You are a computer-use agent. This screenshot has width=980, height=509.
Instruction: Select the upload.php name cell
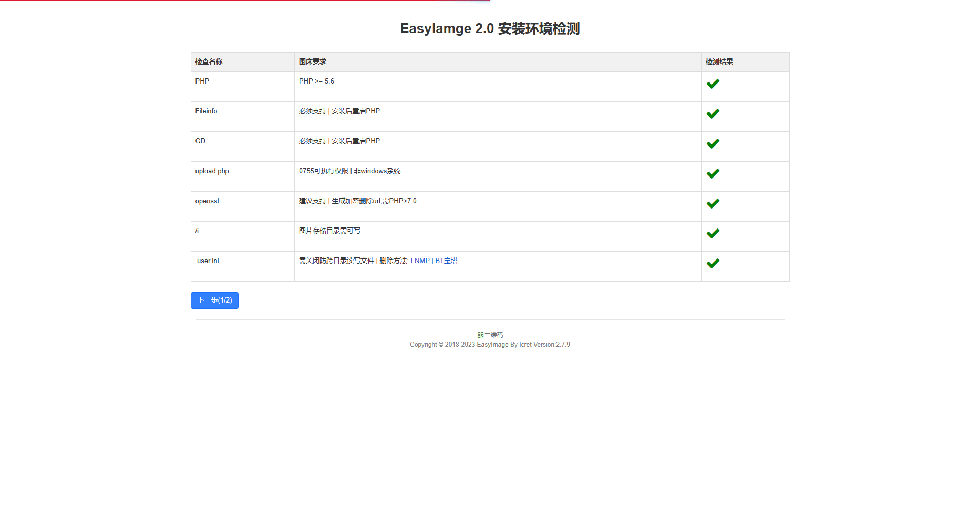(243, 176)
